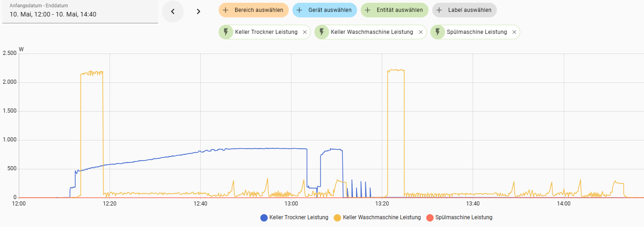Open the Gerät auswählen picker

325,10
